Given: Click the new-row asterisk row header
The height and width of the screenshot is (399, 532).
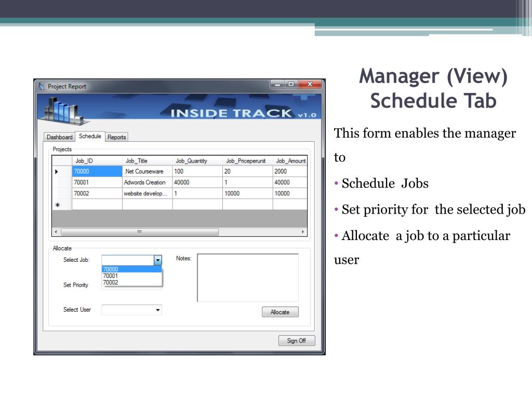Looking at the screenshot, I should pos(62,205).
